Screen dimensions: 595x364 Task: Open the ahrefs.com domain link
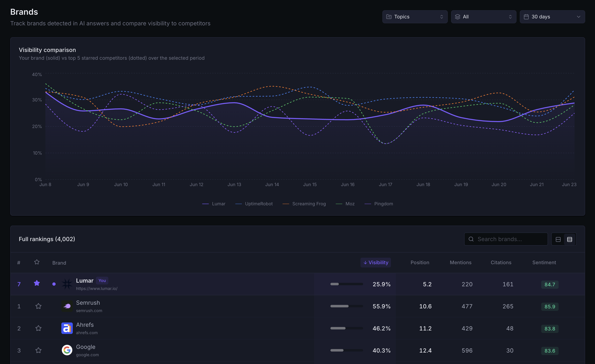[87, 333]
